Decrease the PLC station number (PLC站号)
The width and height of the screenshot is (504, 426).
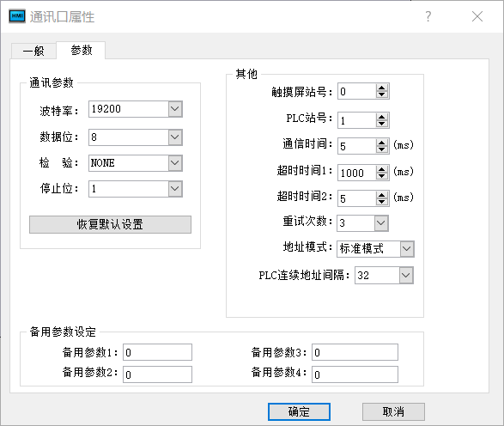(381, 124)
